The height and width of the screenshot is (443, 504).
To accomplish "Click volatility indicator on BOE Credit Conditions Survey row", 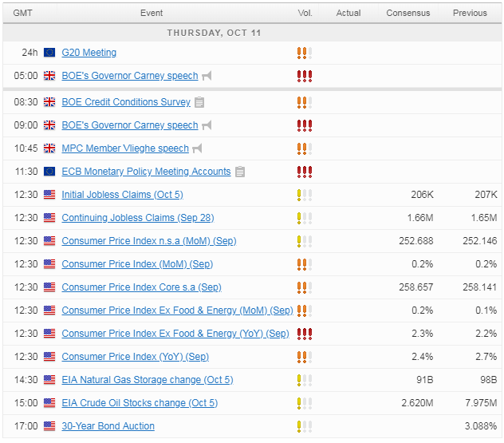I will pos(305,103).
